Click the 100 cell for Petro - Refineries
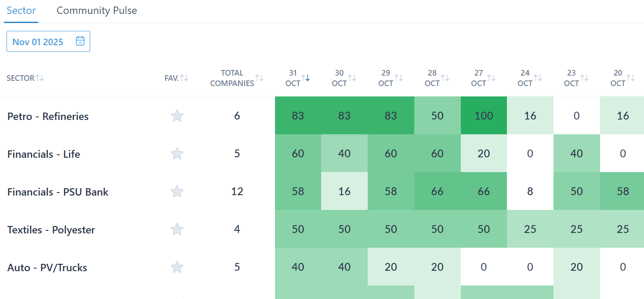Image resolution: width=644 pixels, height=299 pixels. (483, 116)
